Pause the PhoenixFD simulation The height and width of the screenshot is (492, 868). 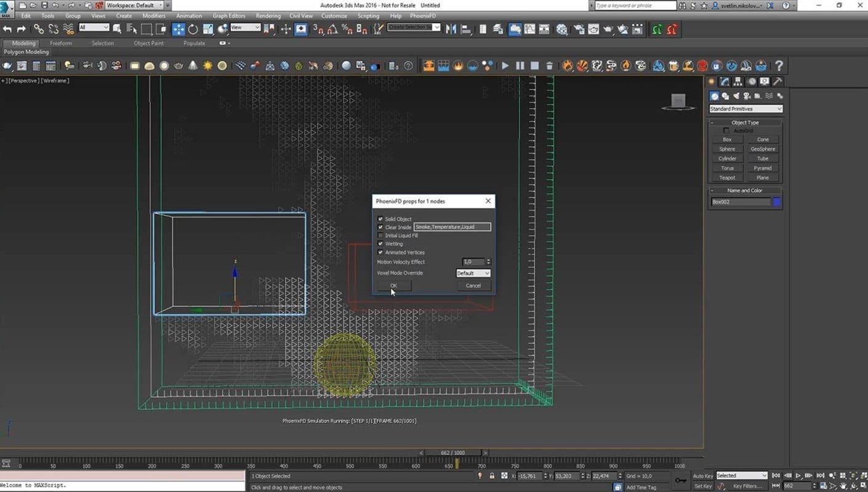click(x=520, y=66)
